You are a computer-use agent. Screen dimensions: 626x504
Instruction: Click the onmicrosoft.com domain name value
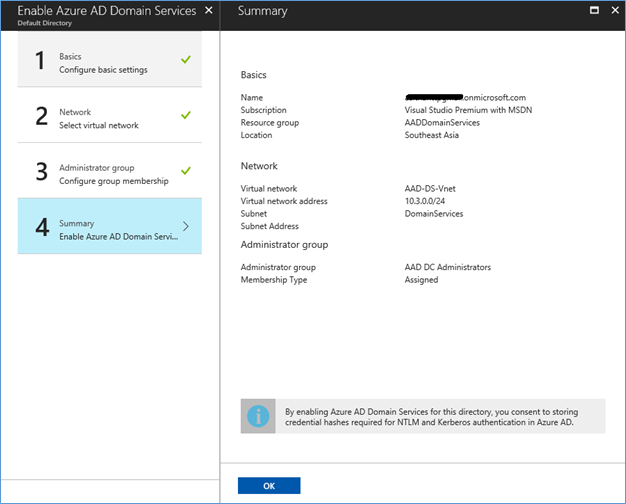click(x=465, y=97)
